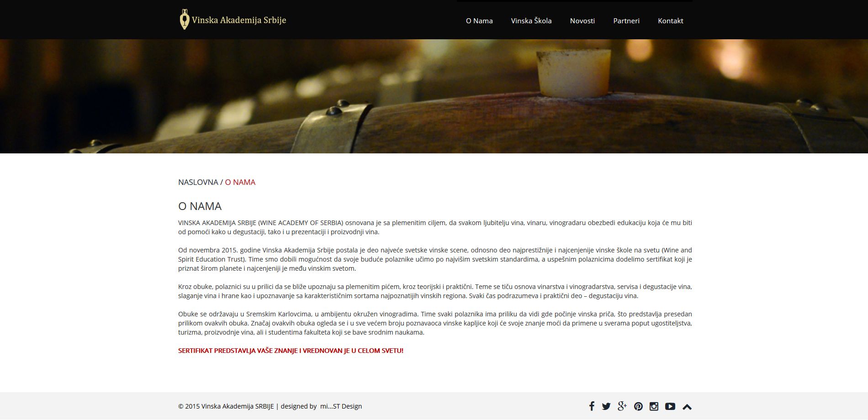The width and height of the screenshot is (868, 420).
Task: Click the O NAMA page heading
Action: (200, 206)
